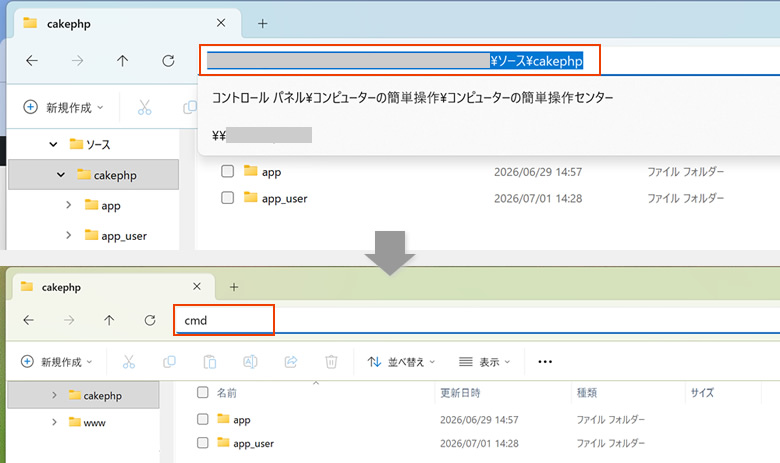The height and width of the screenshot is (463, 780).
Task: Choose コントロール パネル address suggestion
Action: pyautogui.click(x=412, y=97)
